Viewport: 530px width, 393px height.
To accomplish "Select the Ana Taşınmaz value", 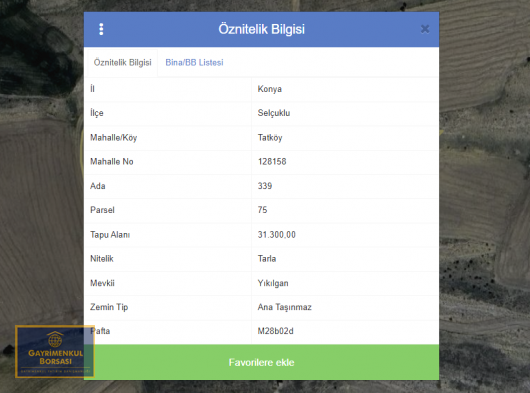I will pyautogui.click(x=284, y=307).
